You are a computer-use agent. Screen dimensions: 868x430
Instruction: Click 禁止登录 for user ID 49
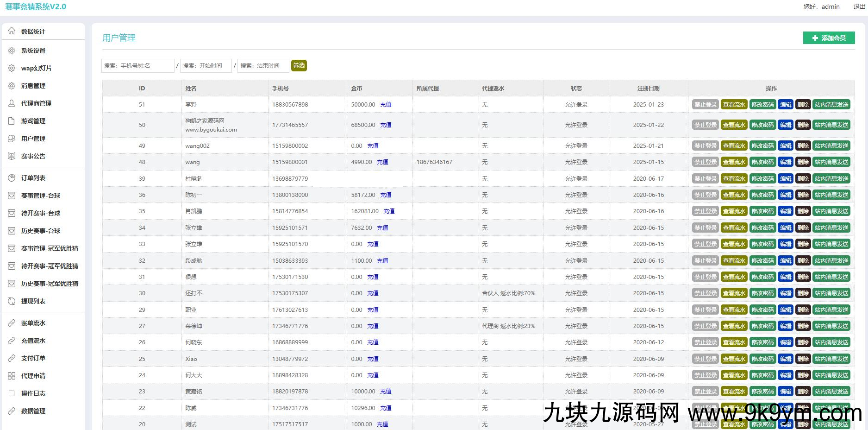705,146
